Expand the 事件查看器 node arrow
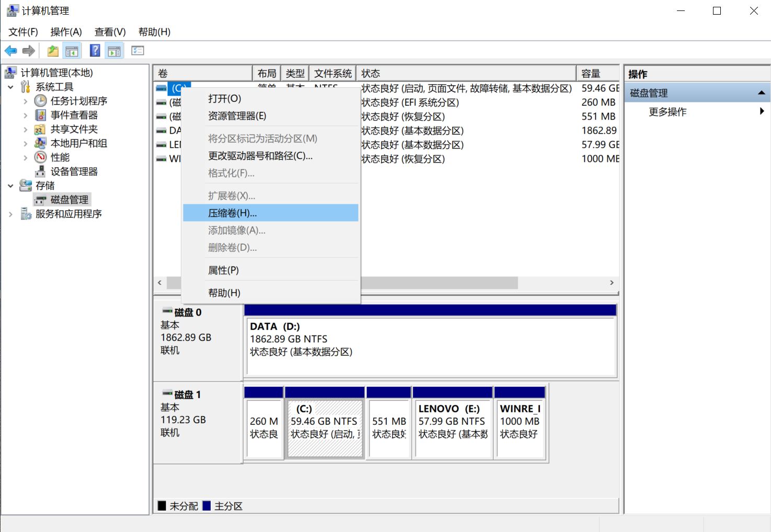771x532 pixels. (25, 115)
